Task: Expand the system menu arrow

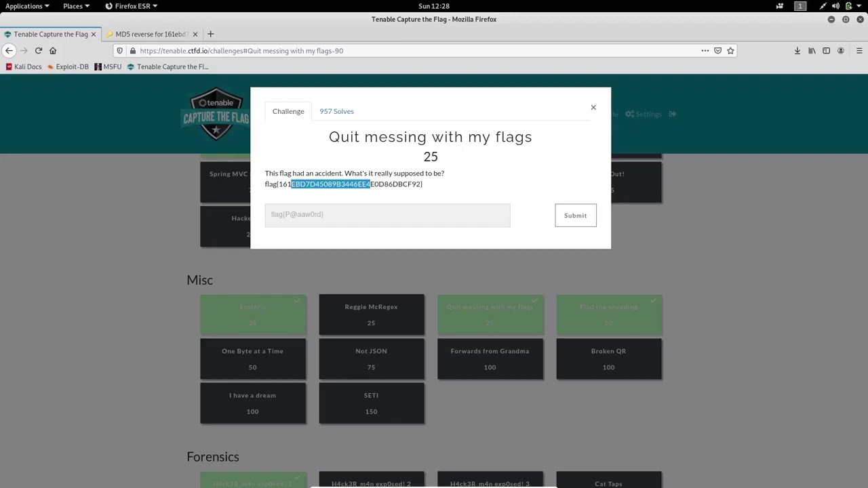Action: (x=859, y=6)
